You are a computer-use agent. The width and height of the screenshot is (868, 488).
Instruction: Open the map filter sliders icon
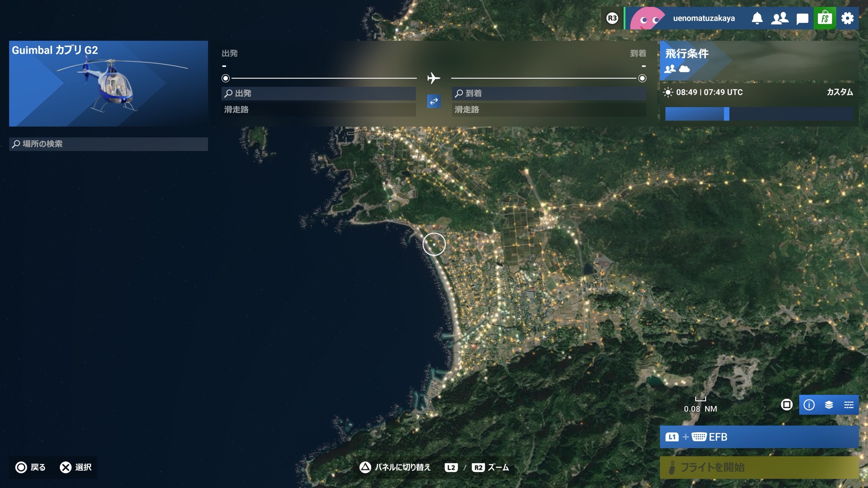pos(848,405)
